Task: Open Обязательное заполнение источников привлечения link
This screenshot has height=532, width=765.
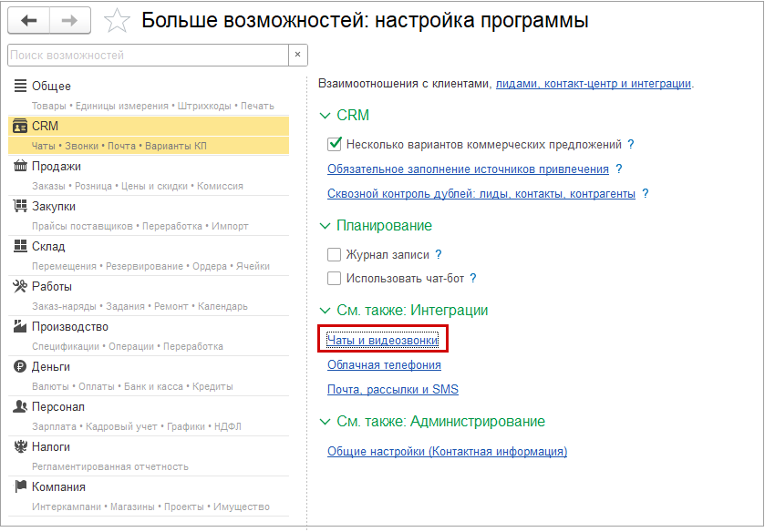Action: click(468, 169)
